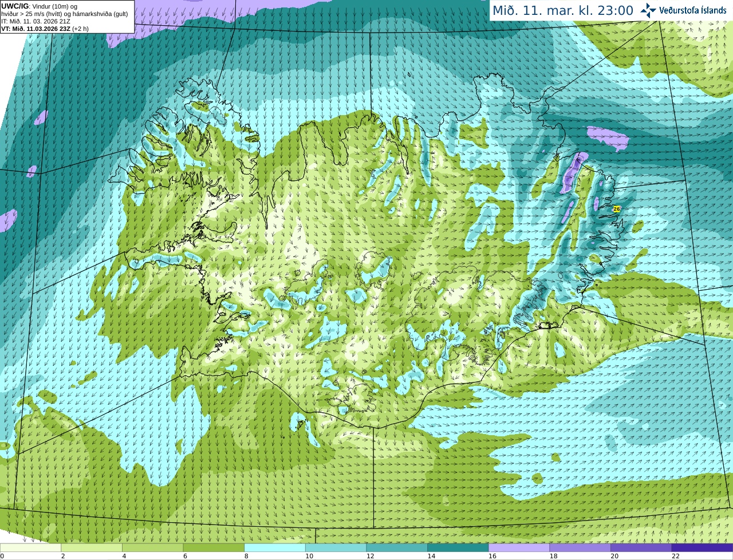Click the legend scale value 22
The image size is (733, 560).
pos(676,556)
